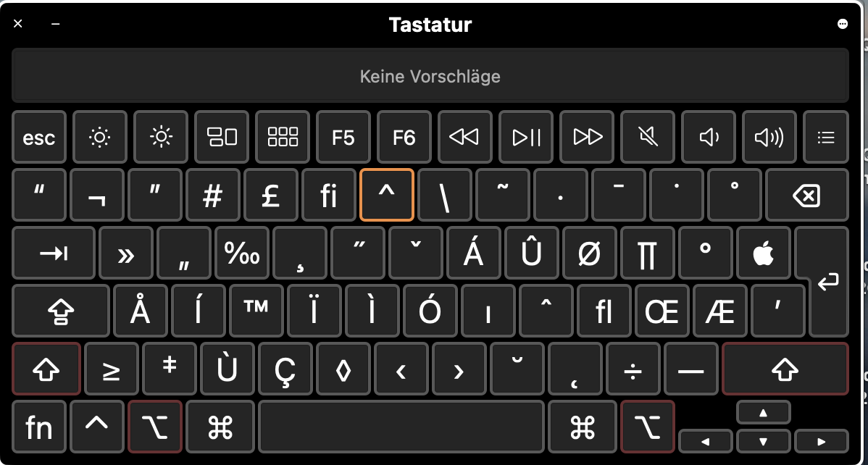Click the left command key
868x465 pixels.
220,427
